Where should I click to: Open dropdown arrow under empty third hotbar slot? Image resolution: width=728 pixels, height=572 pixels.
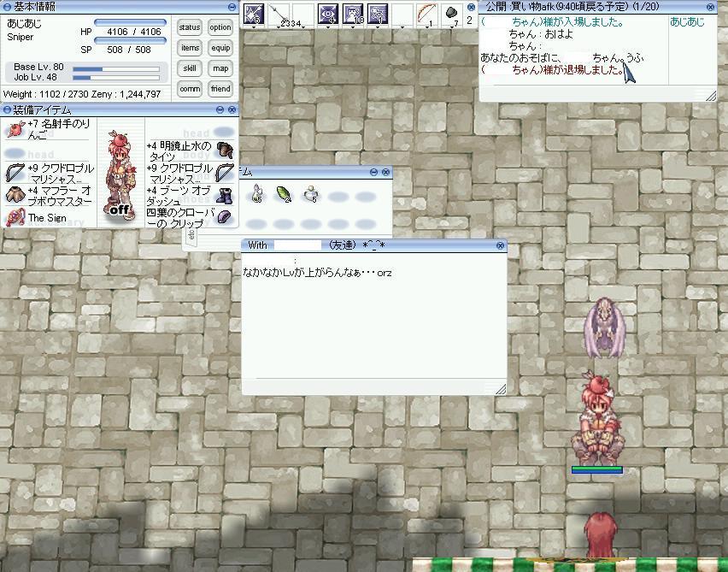pyautogui.click(x=303, y=27)
